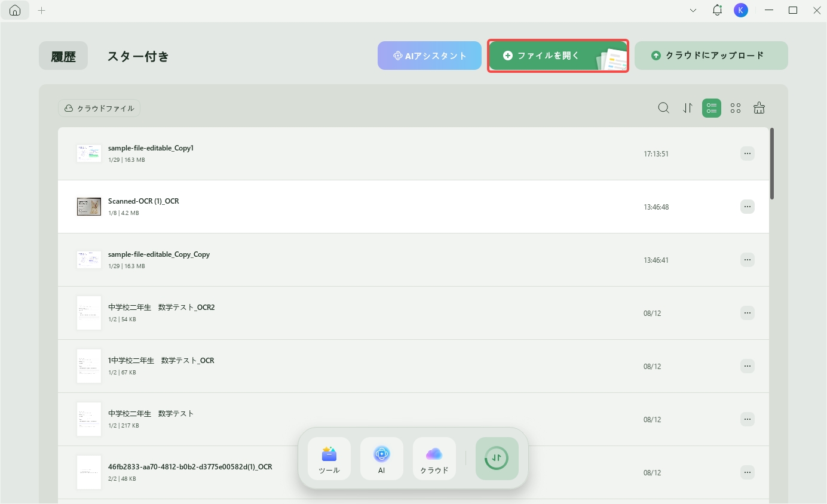Click the 1/2 | 67 KB file info

click(122, 373)
